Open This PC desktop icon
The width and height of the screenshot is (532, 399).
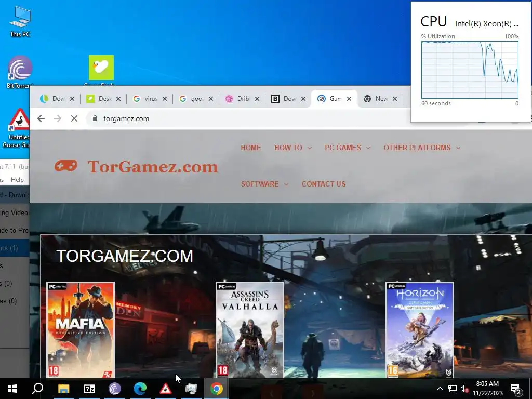(x=20, y=21)
